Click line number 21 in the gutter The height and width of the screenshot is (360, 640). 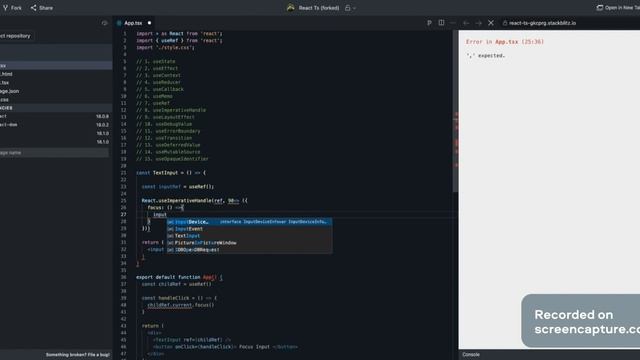(x=124, y=173)
